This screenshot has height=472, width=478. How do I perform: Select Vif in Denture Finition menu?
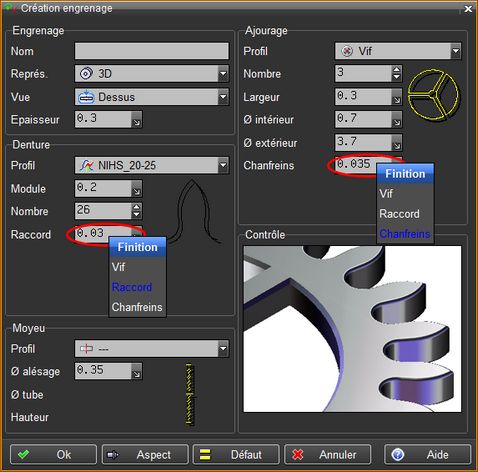coord(118,267)
